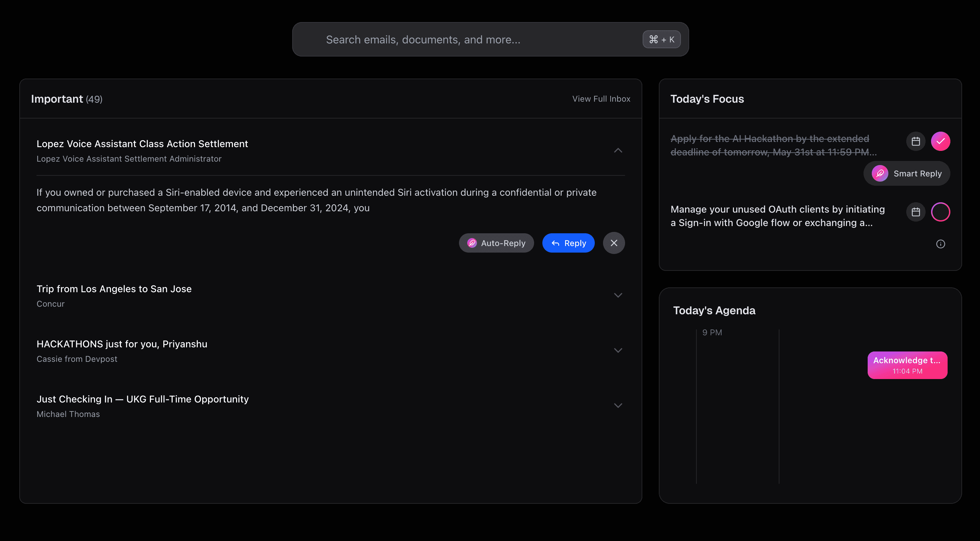The height and width of the screenshot is (541, 980).
Task: Collapse the Lopez Voice Assistant email
Action: pyautogui.click(x=618, y=150)
